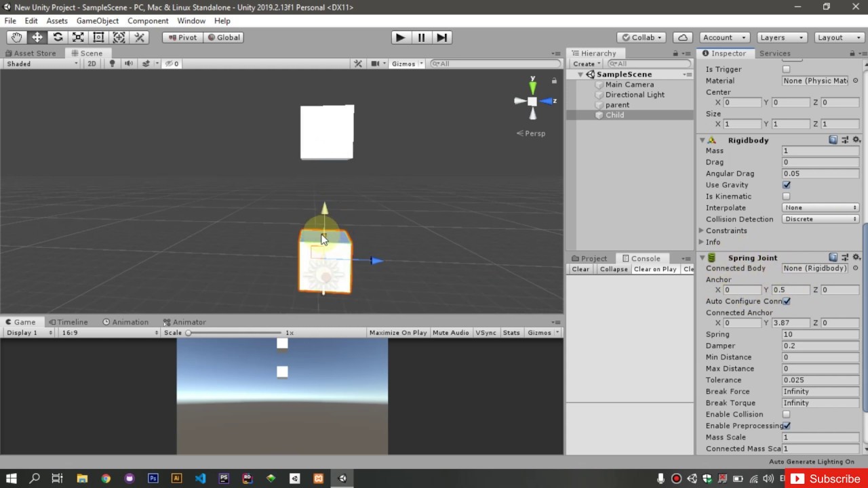Screen dimensions: 868x488
Task: Open the Chrome taskbar icon
Action: click(x=106, y=478)
